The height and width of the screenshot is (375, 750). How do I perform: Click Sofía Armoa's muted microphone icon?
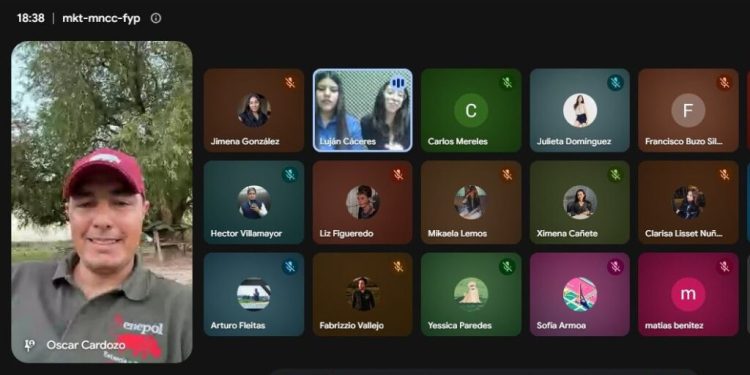[x=616, y=267]
